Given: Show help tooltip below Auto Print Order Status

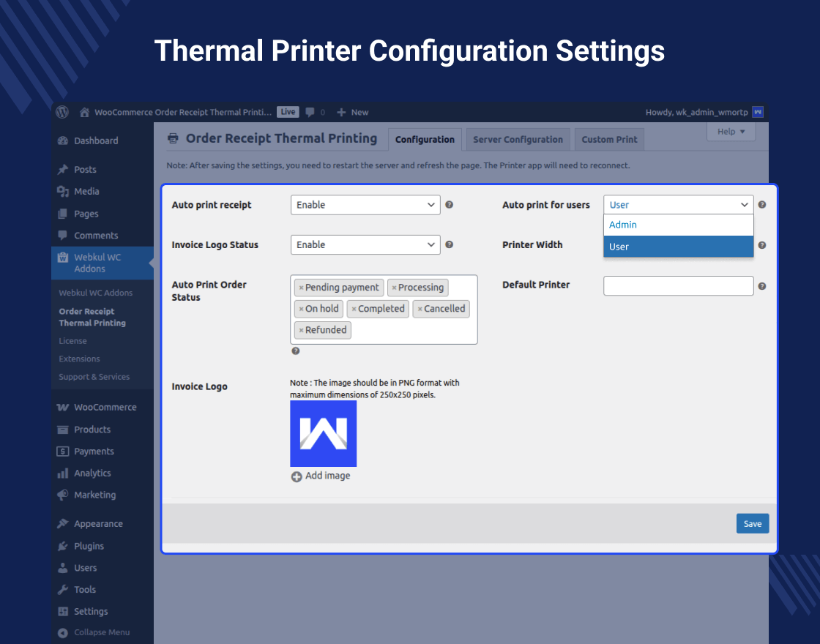Looking at the screenshot, I should point(296,351).
